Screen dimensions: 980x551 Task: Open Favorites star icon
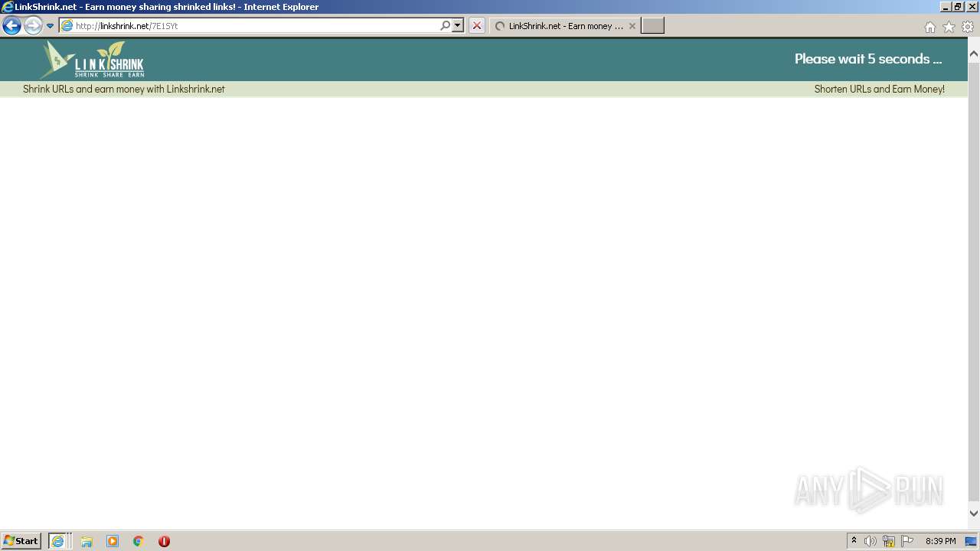point(949,27)
